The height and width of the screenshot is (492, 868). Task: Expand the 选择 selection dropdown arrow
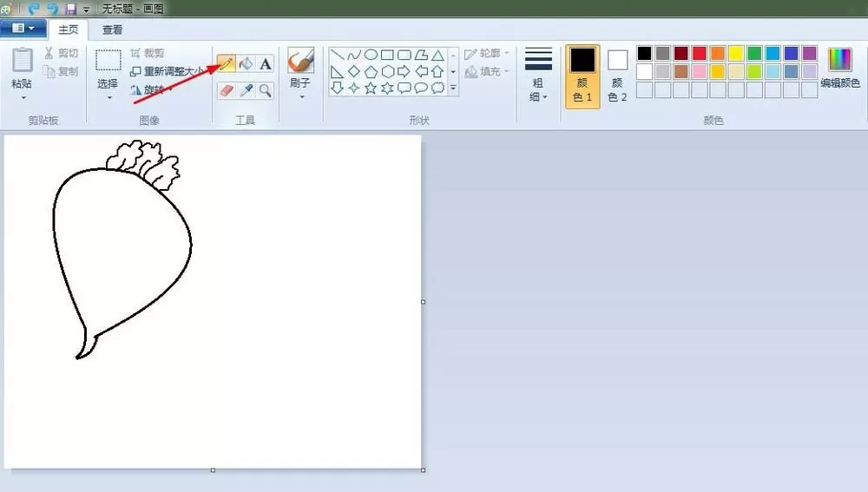pyautogui.click(x=109, y=98)
